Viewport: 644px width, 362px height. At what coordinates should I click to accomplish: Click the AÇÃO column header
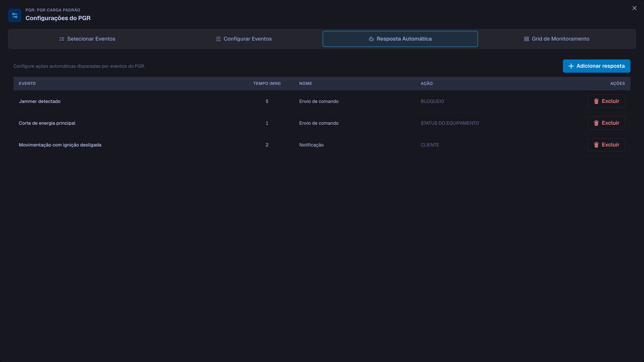[x=427, y=83]
